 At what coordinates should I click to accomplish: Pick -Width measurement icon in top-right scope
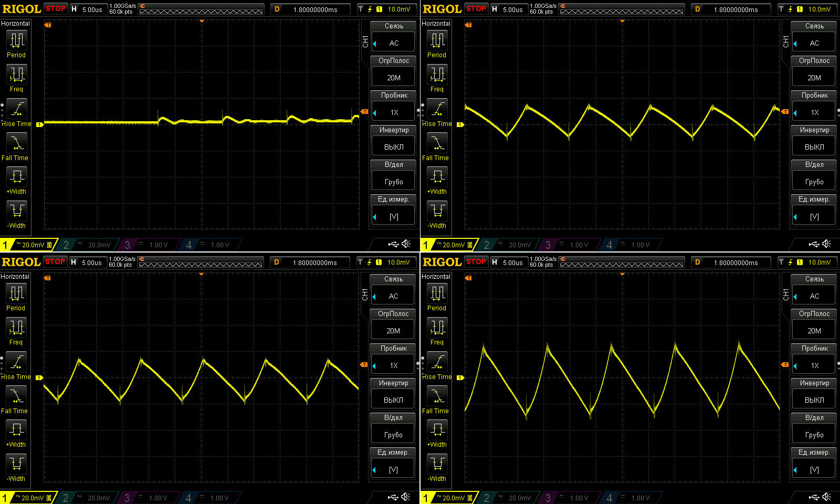coord(437,211)
